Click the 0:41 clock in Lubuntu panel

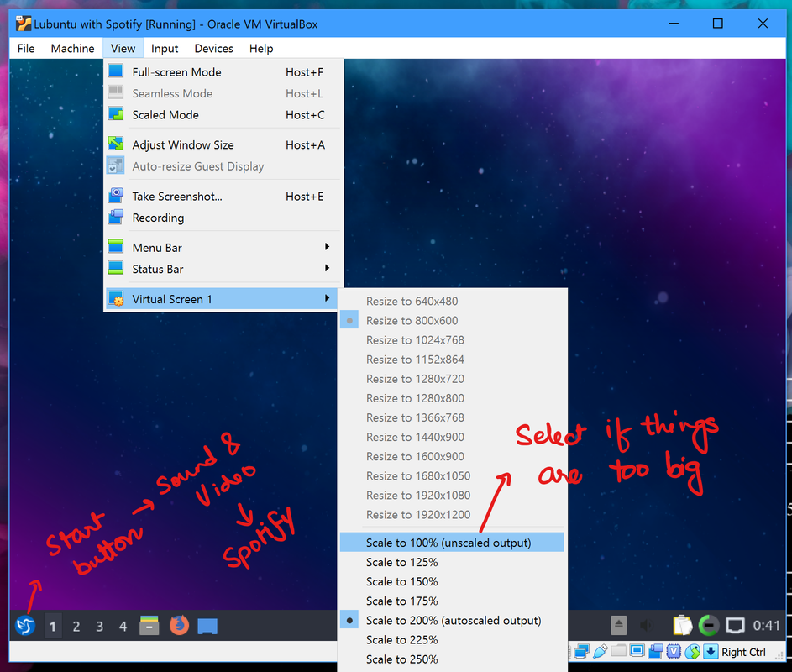pos(766,626)
